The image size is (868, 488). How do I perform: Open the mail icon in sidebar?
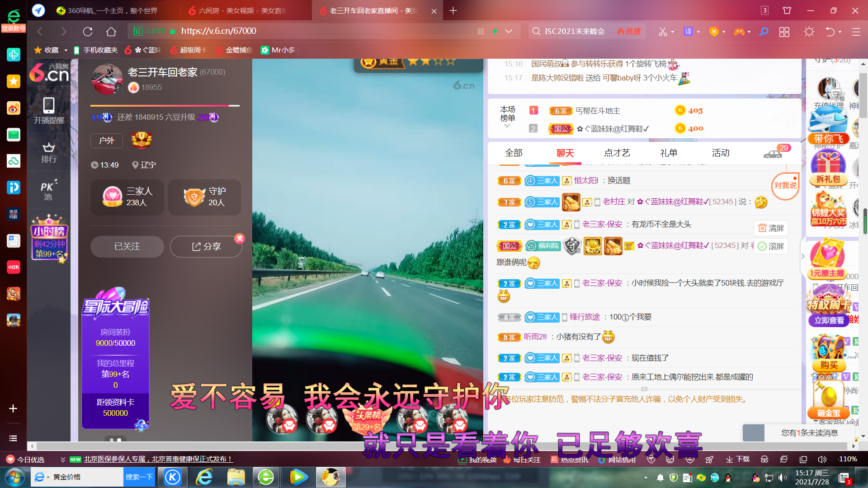tap(14, 135)
